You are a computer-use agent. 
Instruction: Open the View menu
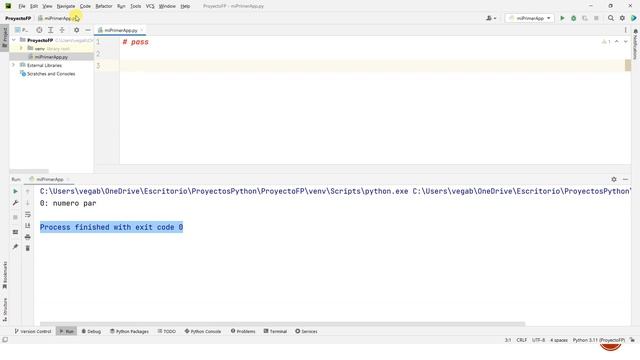coord(47,6)
